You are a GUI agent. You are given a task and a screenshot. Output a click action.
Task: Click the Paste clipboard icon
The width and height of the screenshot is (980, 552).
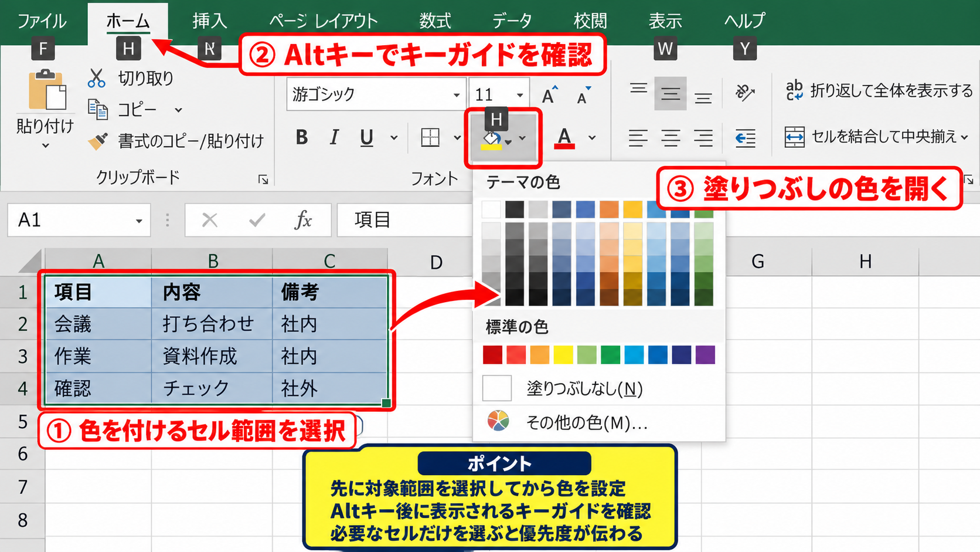pyautogui.click(x=47, y=90)
